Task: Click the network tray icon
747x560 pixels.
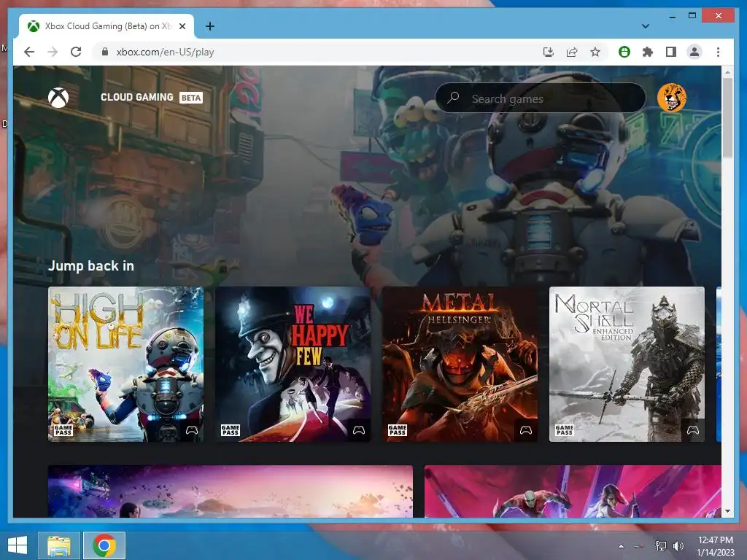Action: tap(660, 546)
